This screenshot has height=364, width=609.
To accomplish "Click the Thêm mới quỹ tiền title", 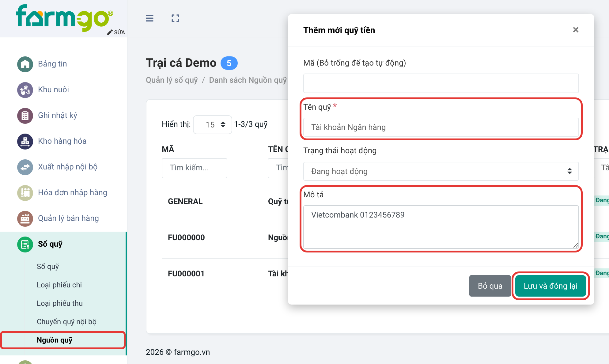I will (339, 30).
